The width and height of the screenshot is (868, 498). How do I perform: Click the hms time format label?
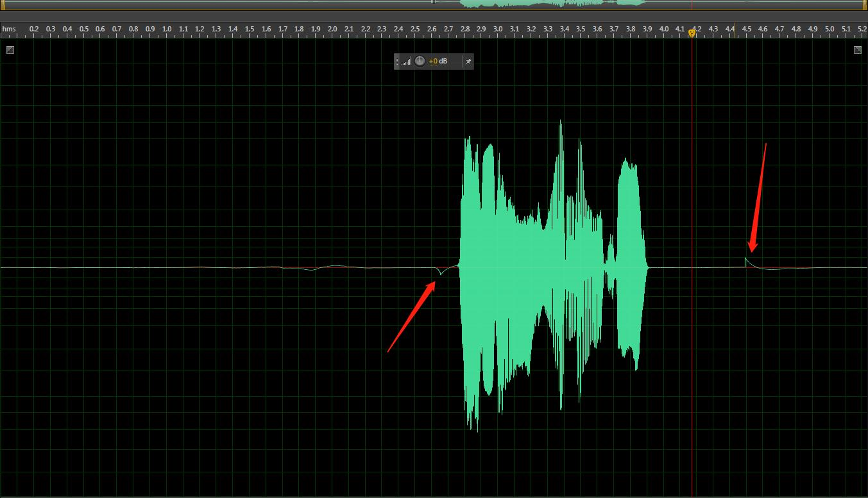tap(9, 29)
